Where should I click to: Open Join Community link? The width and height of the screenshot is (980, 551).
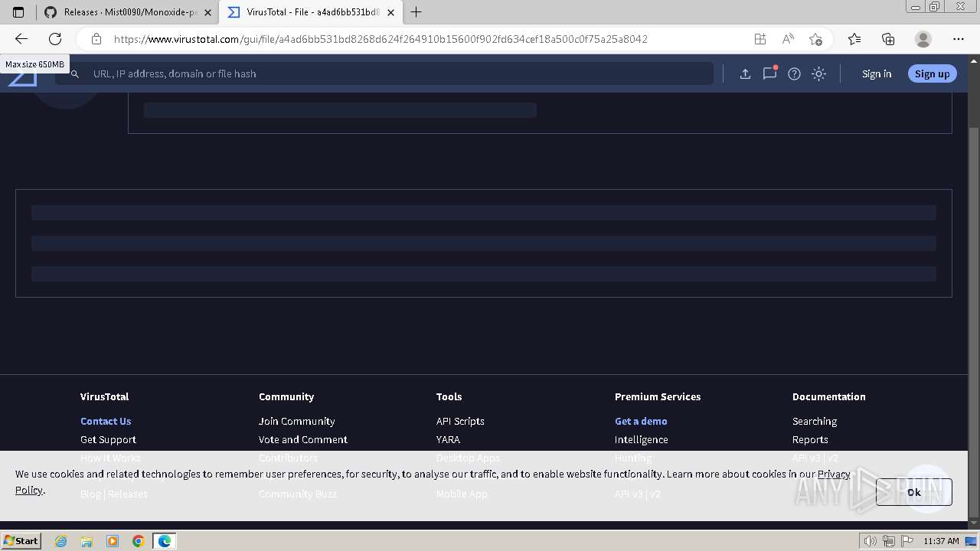click(296, 421)
